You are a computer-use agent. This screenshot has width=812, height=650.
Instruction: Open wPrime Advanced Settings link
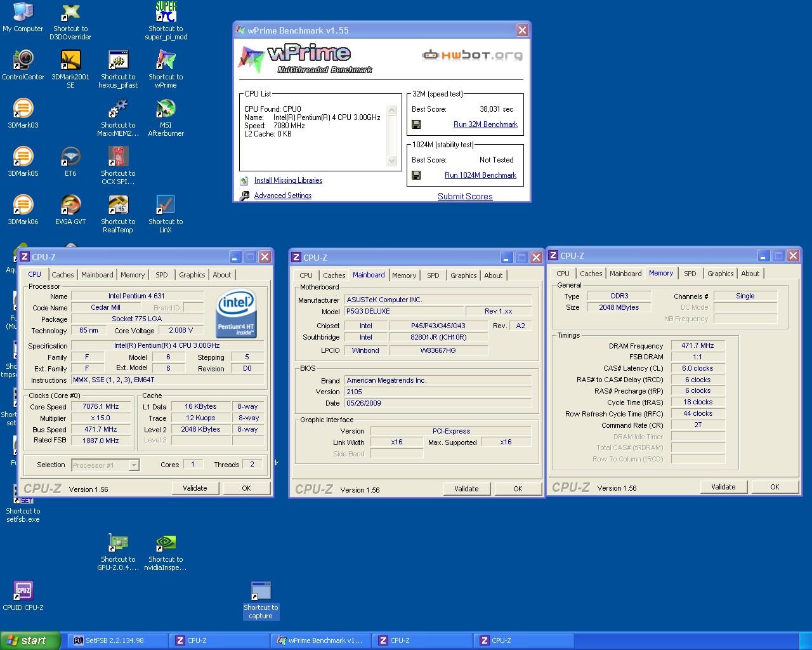283,196
